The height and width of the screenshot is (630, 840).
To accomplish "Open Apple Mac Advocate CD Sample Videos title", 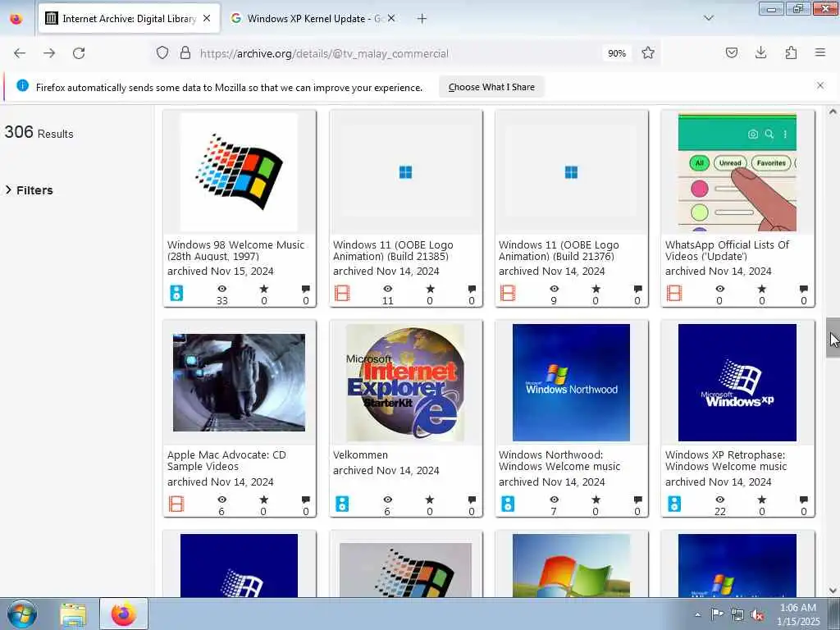I will pyautogui.click(x=226, y=460).
